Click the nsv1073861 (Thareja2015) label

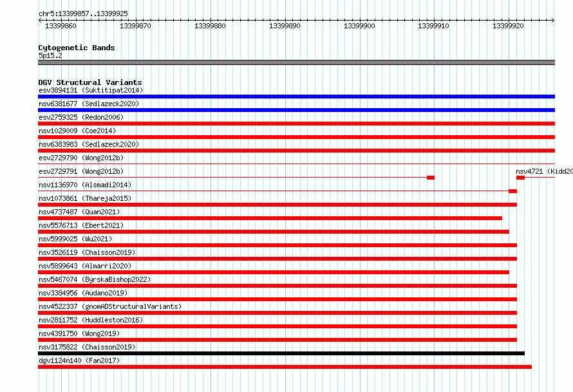[x=85, y=198]
